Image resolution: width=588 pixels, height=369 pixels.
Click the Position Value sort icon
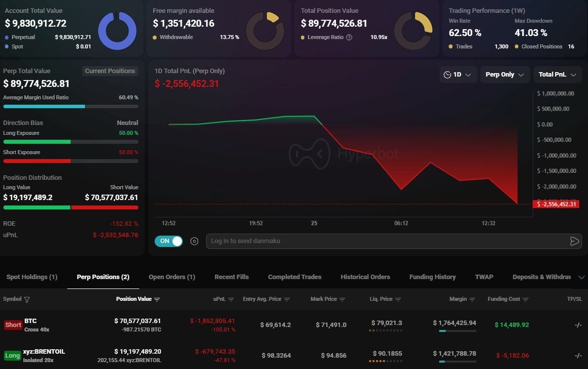coord(158,299)
